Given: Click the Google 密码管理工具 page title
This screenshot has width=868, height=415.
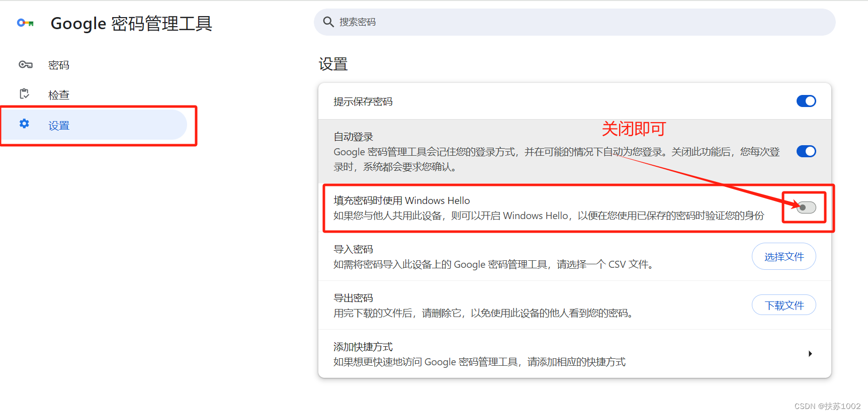Looking at the screenshot, I should coord(131,23).
